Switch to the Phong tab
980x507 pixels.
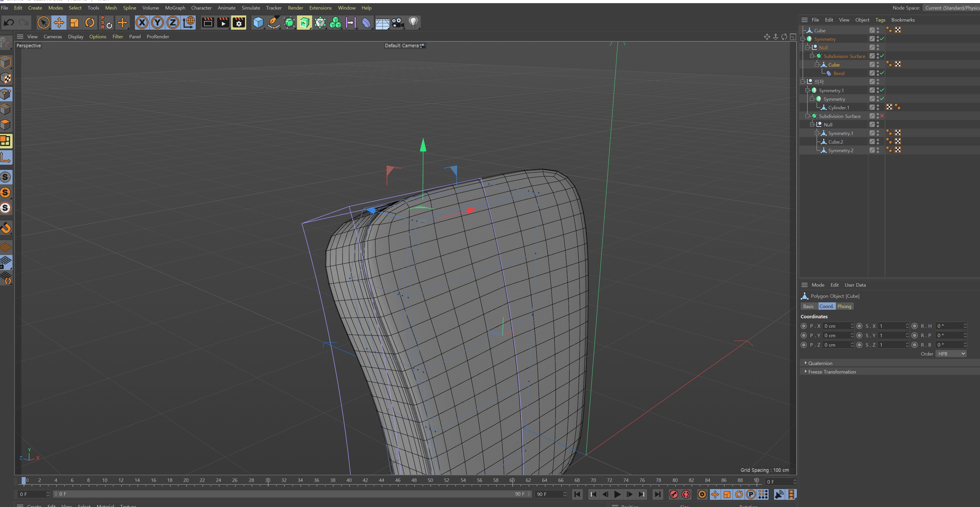844,306
